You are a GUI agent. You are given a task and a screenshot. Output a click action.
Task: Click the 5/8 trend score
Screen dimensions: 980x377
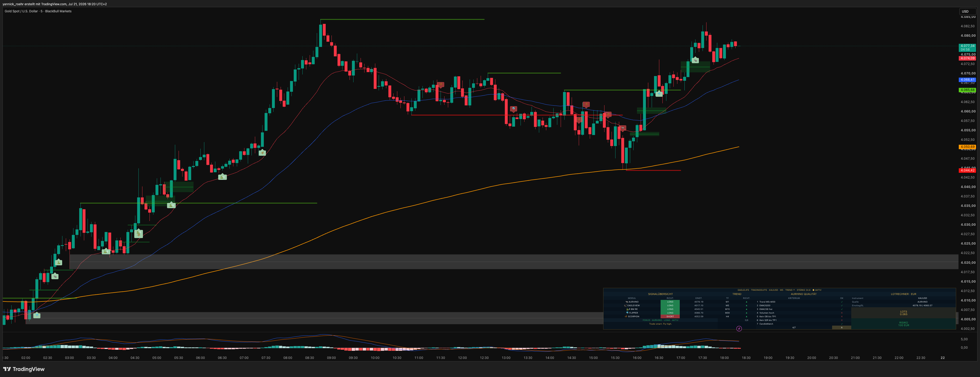pyautogui.click(x=747, y=320)
